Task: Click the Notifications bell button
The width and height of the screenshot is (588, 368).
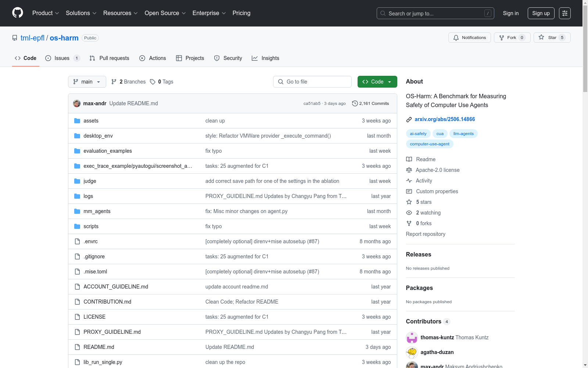Action: (470, 38)
